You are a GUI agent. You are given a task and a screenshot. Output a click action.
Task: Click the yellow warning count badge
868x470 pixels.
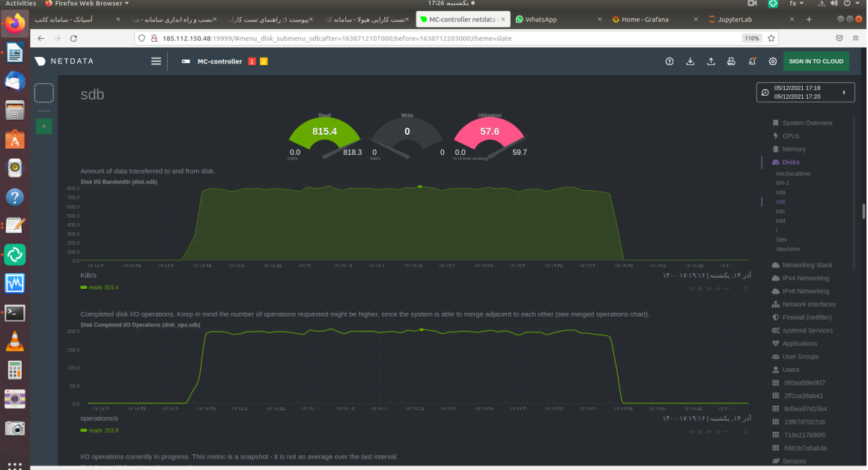[x=264, y=61]
